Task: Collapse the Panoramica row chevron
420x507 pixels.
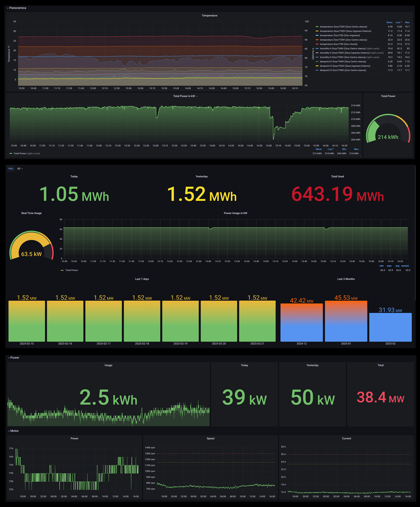Action: (8, 8)
